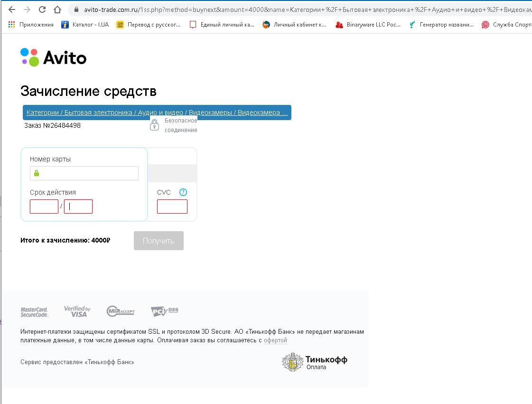Open the Binaryware LLC Рос... bookmark
Viewport: 532px width, 404px height.
point(368,24)
